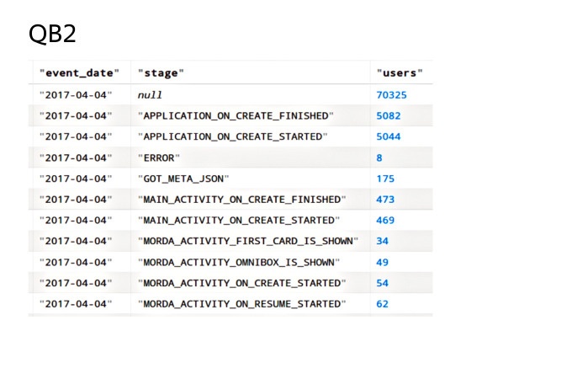
Task: Click the null stage cell
Action: point(150,95)
